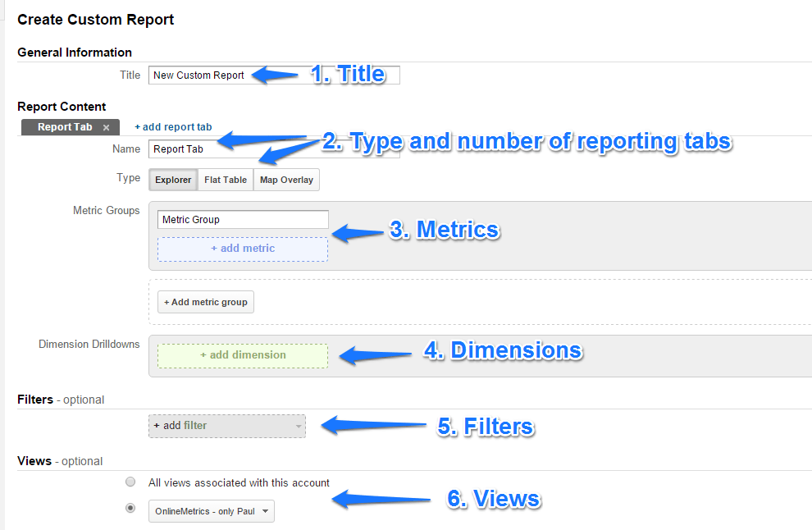
Task: Remove the Report Tab using its x icon
Action: (x=106, y=127)
